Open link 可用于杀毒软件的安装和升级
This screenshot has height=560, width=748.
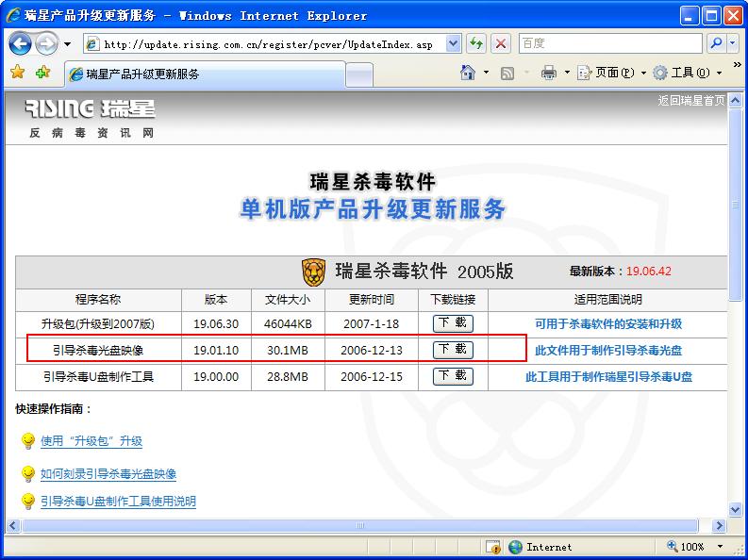[608, 324]
